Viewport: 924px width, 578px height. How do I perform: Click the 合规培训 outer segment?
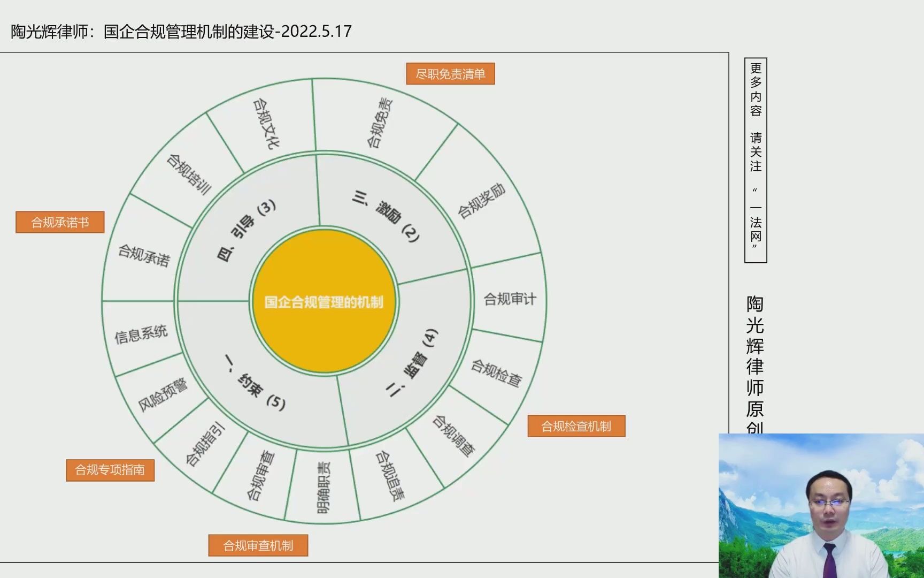pyautogui.click(x=189, y=174)
